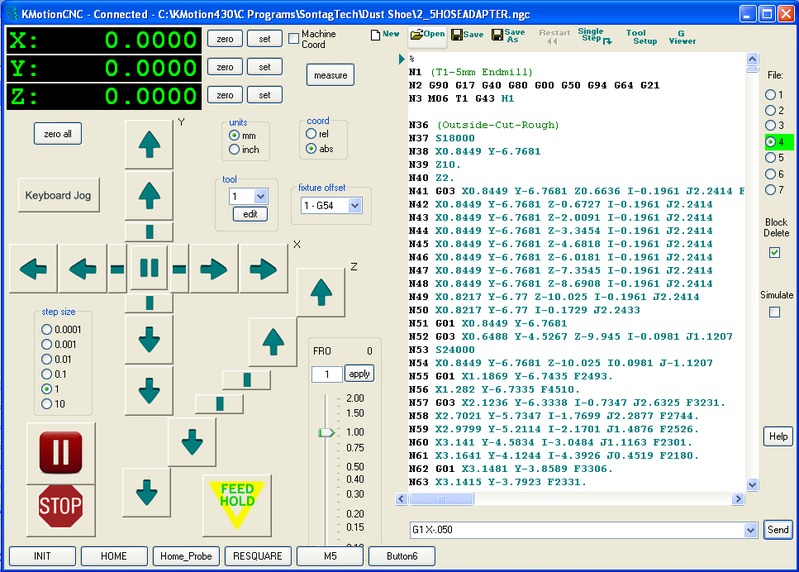Select the inch units radio button
The image size is (799, 572).
click(235, 149)
